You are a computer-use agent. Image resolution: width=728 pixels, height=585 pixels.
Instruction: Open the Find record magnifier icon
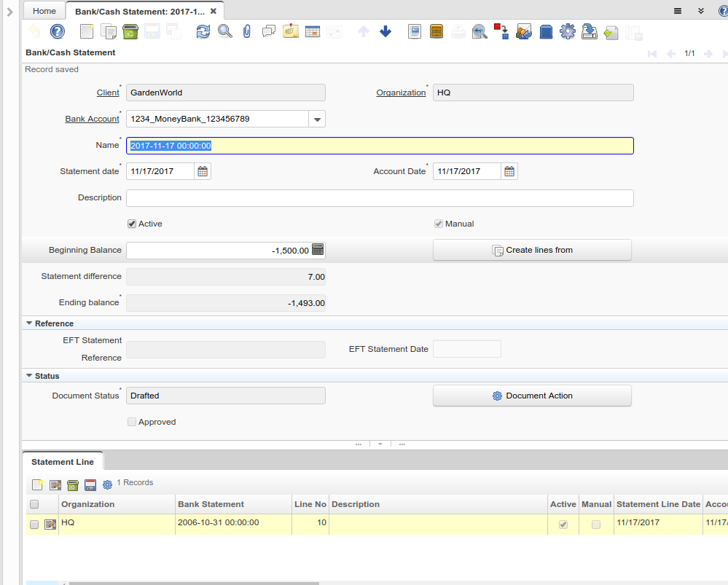tap(225, 31)
